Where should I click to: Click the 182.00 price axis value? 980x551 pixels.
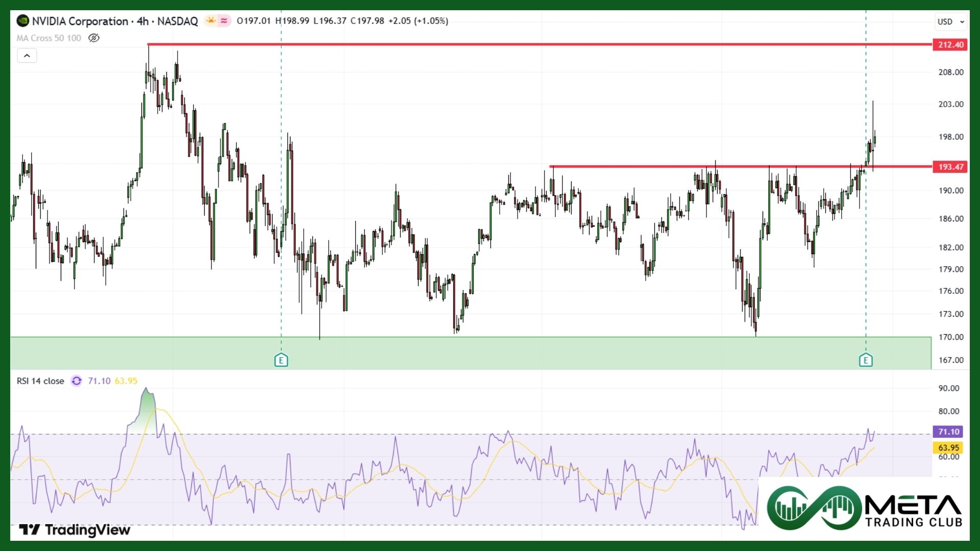click(951, 247)
